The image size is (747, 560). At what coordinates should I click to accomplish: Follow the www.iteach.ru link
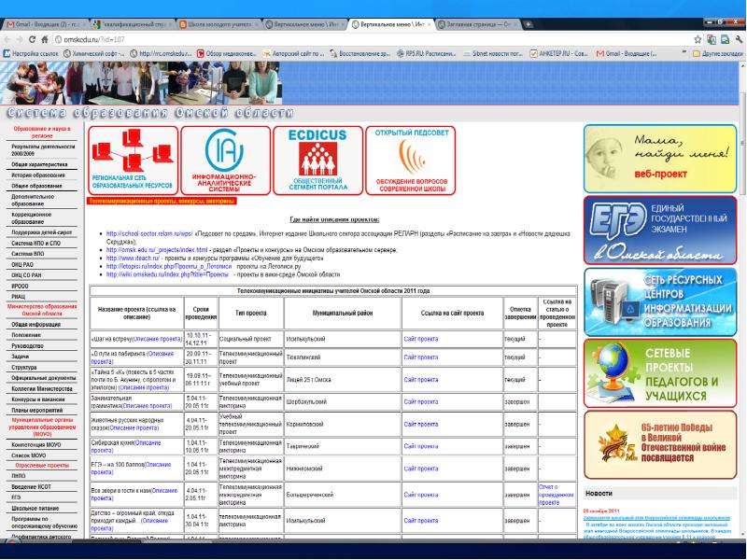click(133, 259)
